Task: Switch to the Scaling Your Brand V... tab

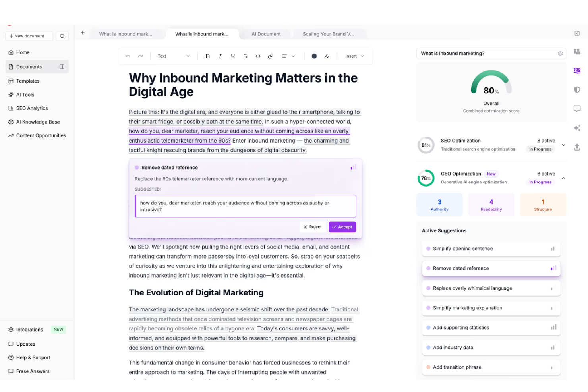Action: [x=329, y=34]
